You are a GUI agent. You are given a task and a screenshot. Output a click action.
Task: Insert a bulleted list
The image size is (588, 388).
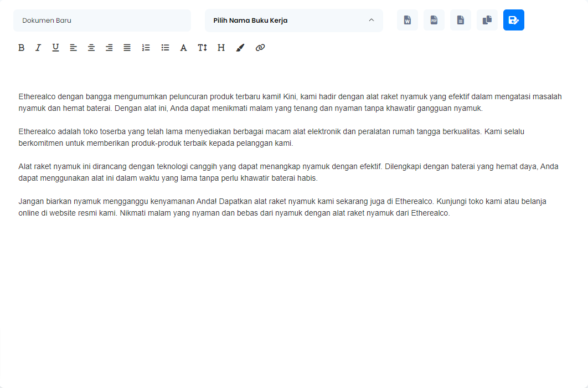[165, 48]
